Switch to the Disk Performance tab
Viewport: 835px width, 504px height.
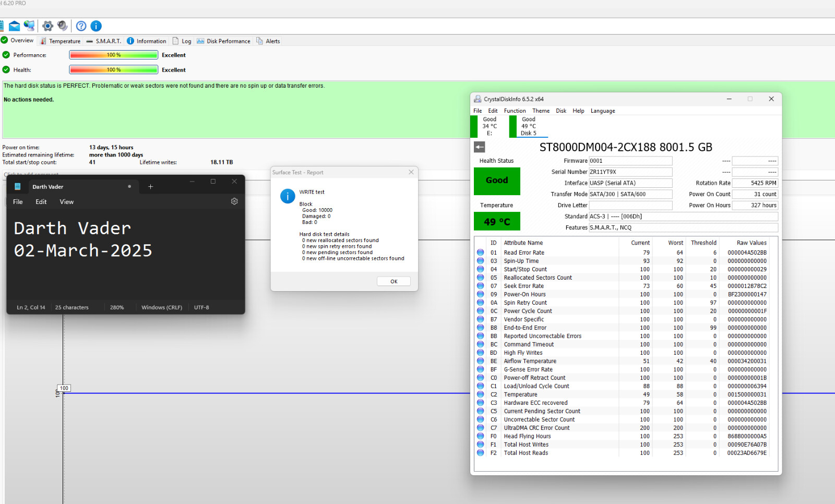223,41
